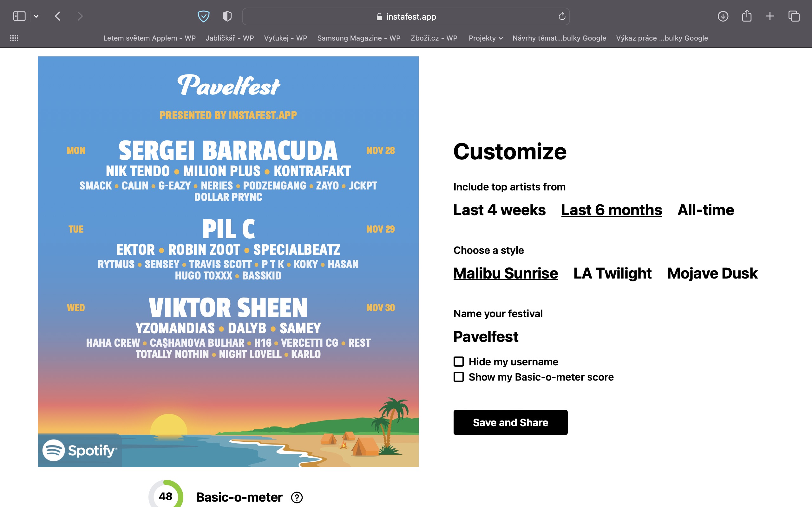Open the Safari downloads icon
The width and height of the screenshot is (812, 507).
pyautogui.click(x=723, y=16)
